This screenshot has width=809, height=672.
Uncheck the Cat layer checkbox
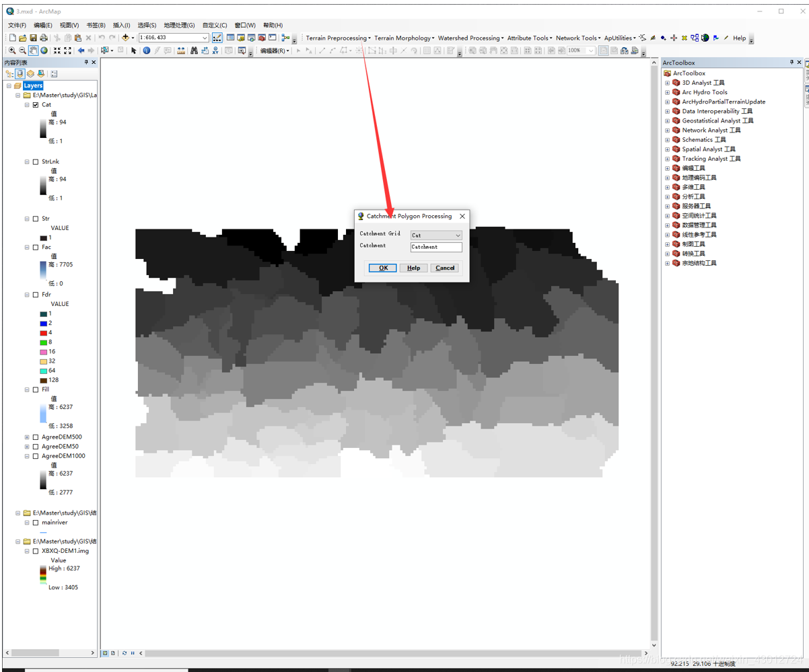click(36, 105)
